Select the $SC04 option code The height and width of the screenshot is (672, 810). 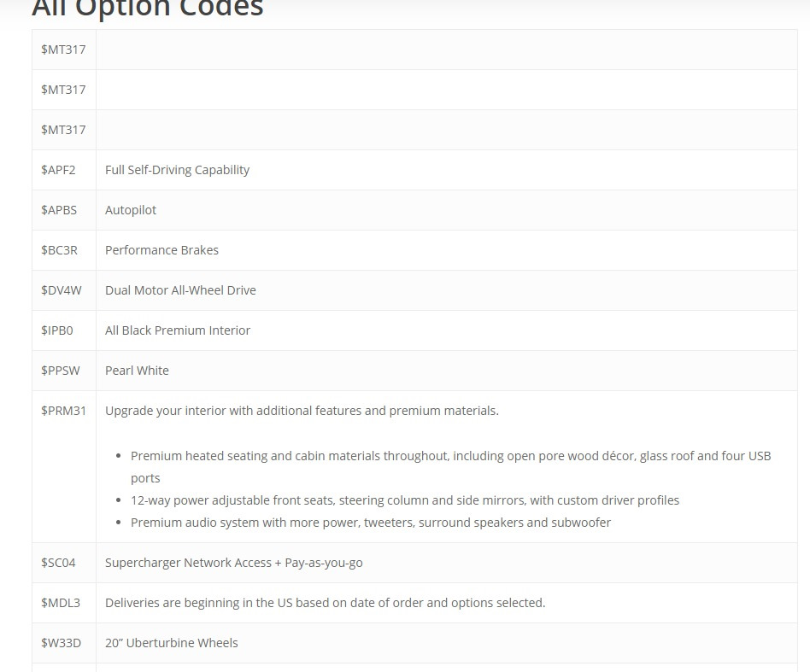(58, 563)
